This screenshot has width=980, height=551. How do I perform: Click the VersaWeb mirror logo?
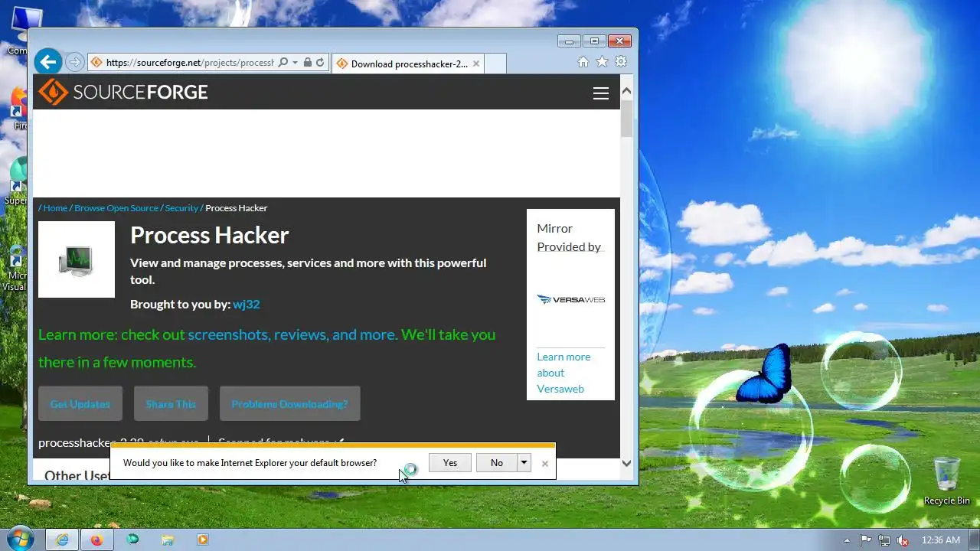[x=571, y=299]
